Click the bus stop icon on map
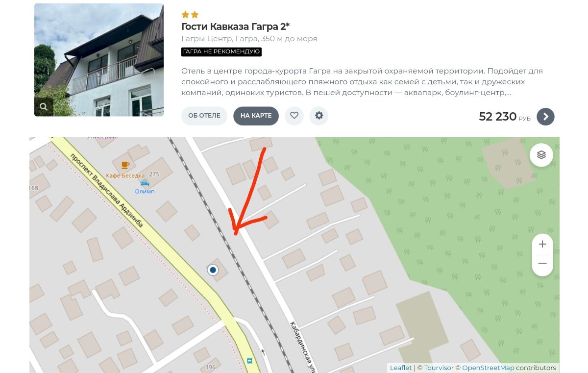 [x=249, y=361]
